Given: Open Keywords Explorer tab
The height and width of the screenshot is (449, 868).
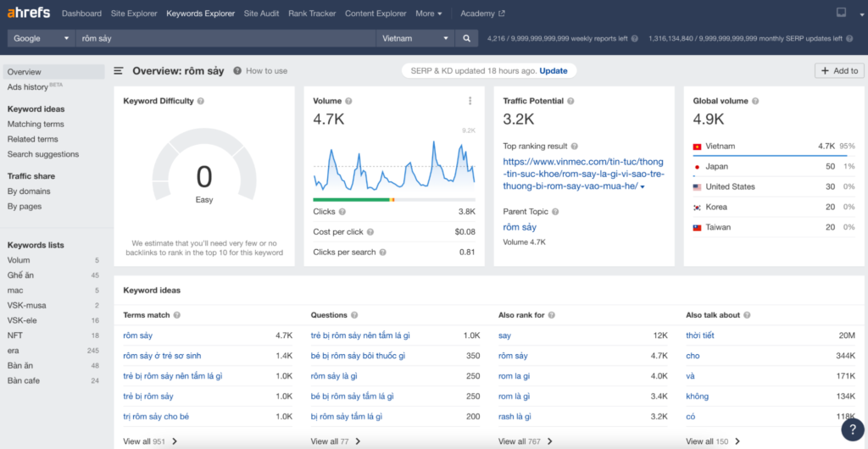Looking at the screenshot, I should click(201, 14).
